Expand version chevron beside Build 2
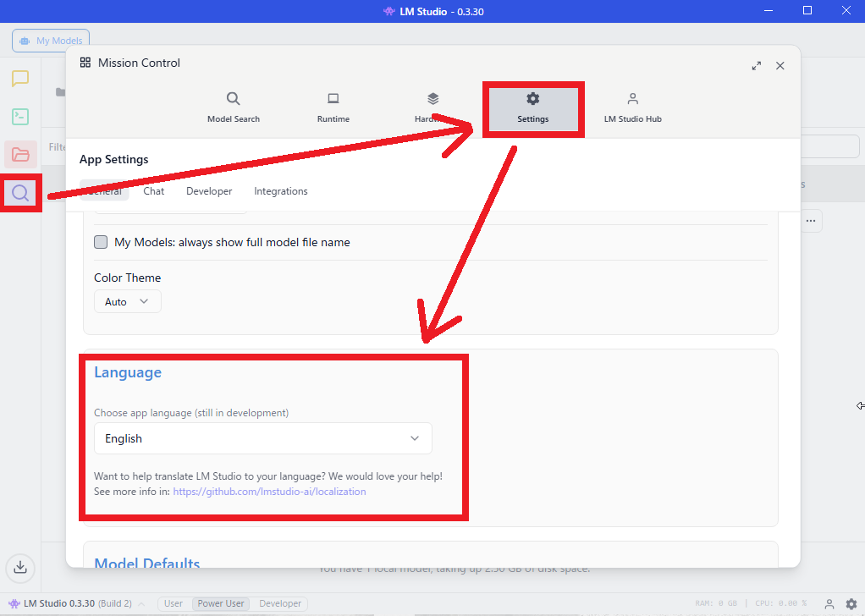 (142, 604)
